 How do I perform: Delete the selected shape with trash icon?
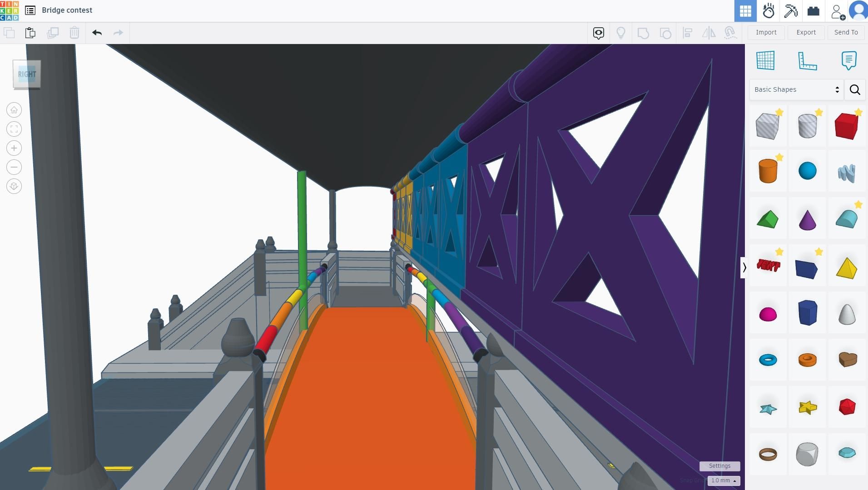pos(74,32)
